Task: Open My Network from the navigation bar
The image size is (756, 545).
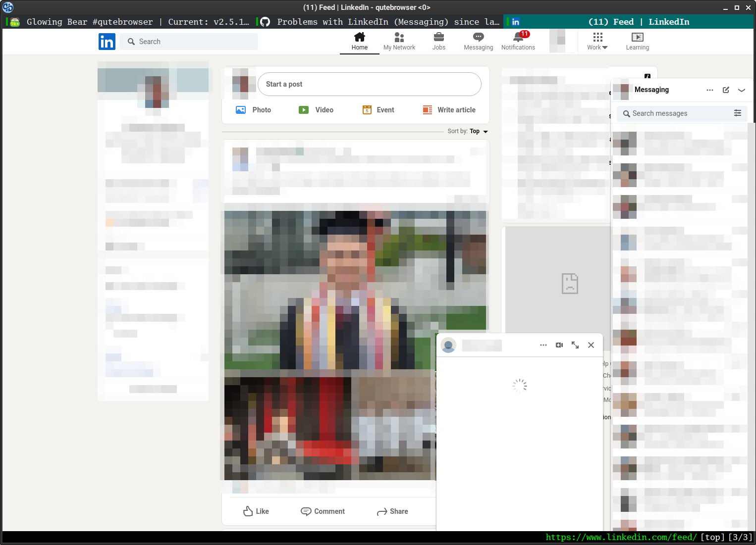Action: click(399, 41)
